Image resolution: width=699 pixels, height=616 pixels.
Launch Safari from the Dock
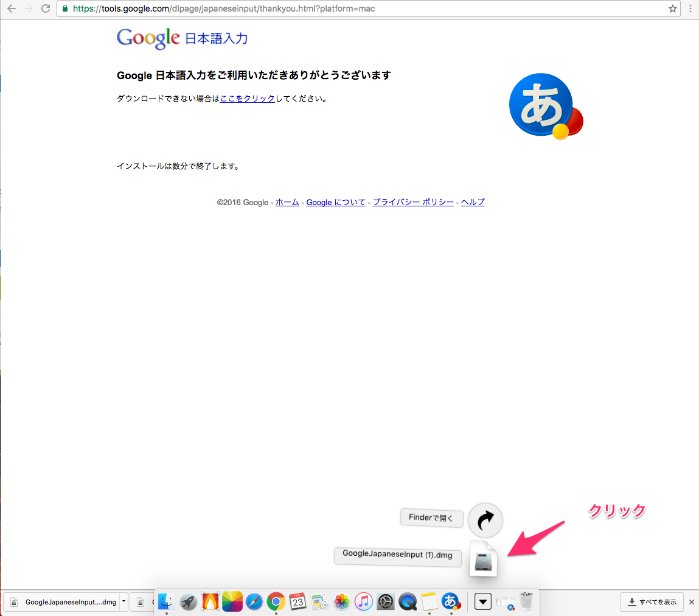tap(254, 602)
